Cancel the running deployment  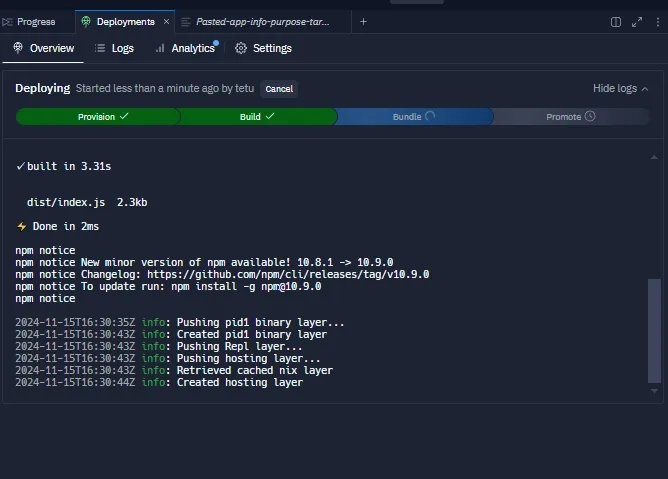279,89
